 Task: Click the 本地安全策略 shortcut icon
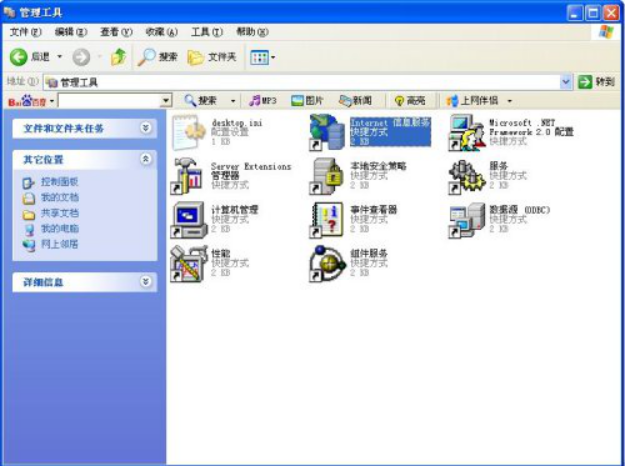(x=327, y=175)
